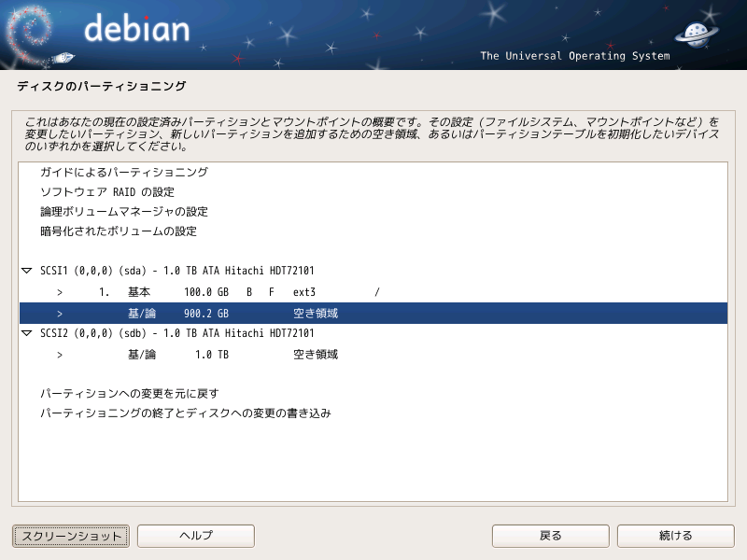Click the arrow beside the 1.0 TB free space
The width and height of the screenshot is (747, 560).
point(60,355)
